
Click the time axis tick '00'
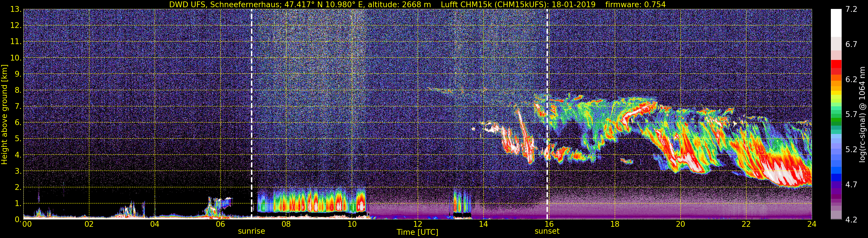tap(27, 224)
